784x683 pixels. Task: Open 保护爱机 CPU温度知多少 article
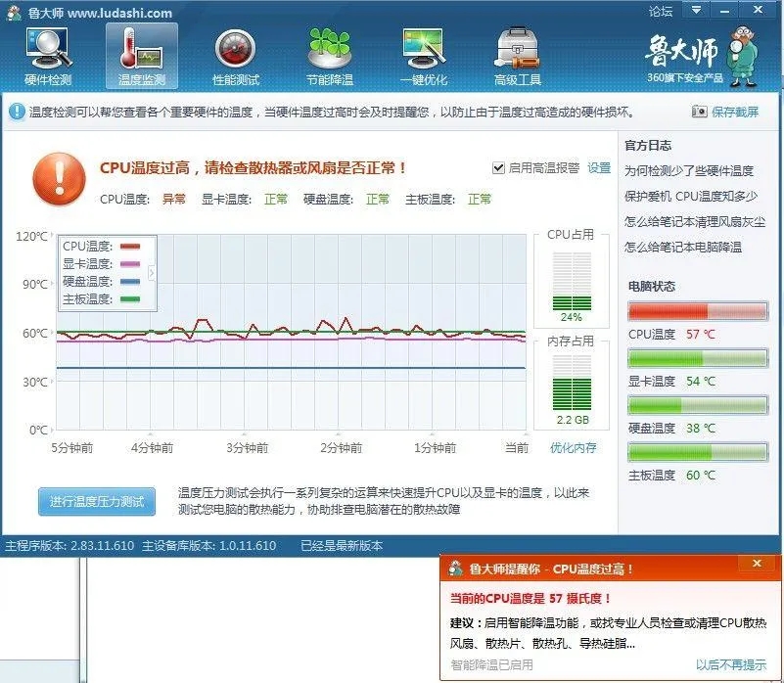690,197
